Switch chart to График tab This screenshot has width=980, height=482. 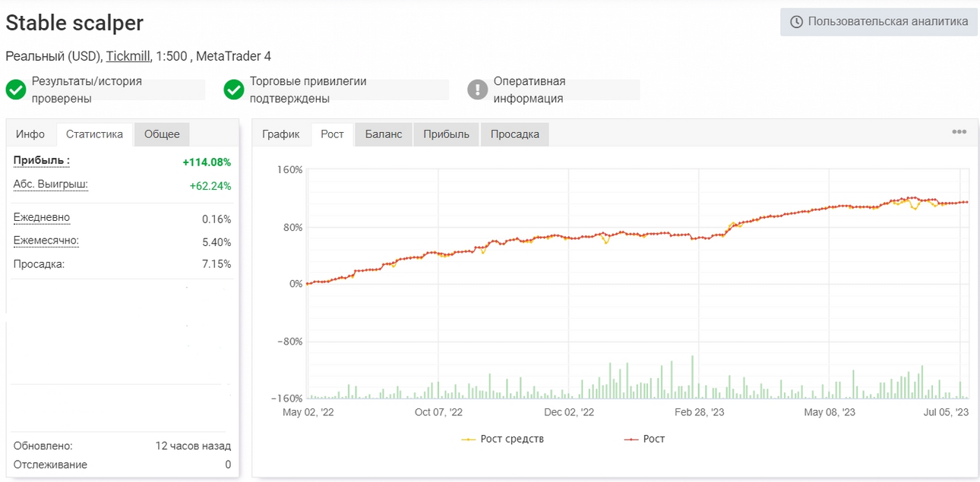pos(281,134)
